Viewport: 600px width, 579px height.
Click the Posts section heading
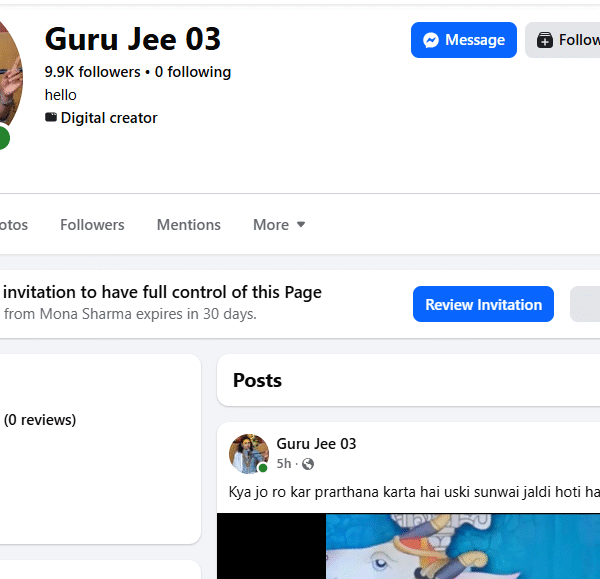coord(257,380)
